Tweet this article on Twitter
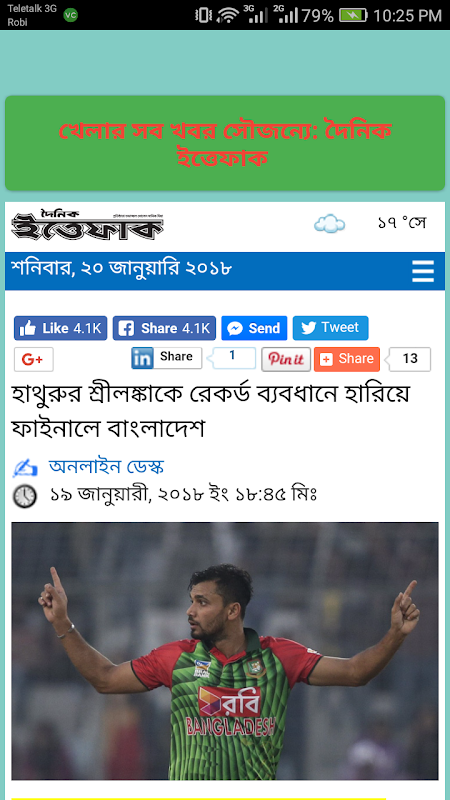Image resolution: width=450 pixels, height=800 pixels. (331, 328)
